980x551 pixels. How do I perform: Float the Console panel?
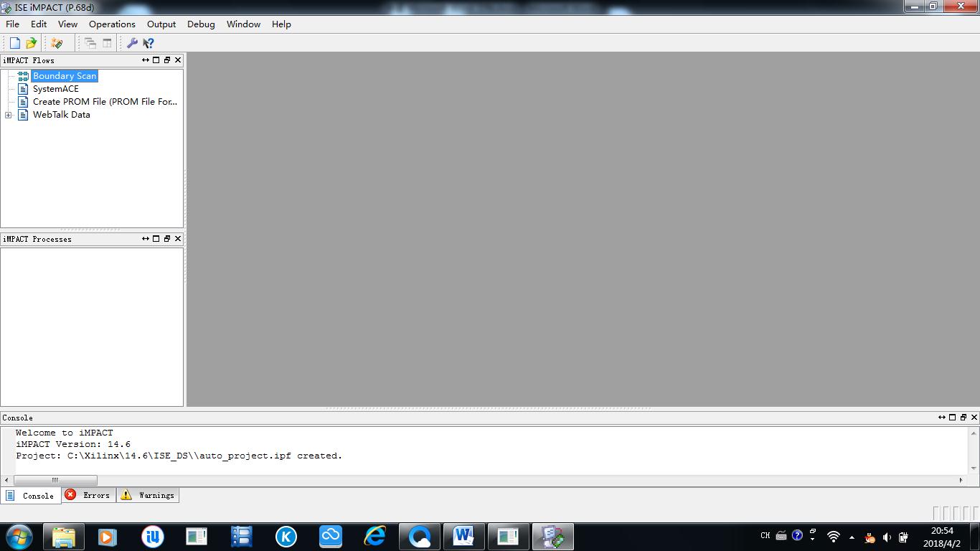click(963, 418)
